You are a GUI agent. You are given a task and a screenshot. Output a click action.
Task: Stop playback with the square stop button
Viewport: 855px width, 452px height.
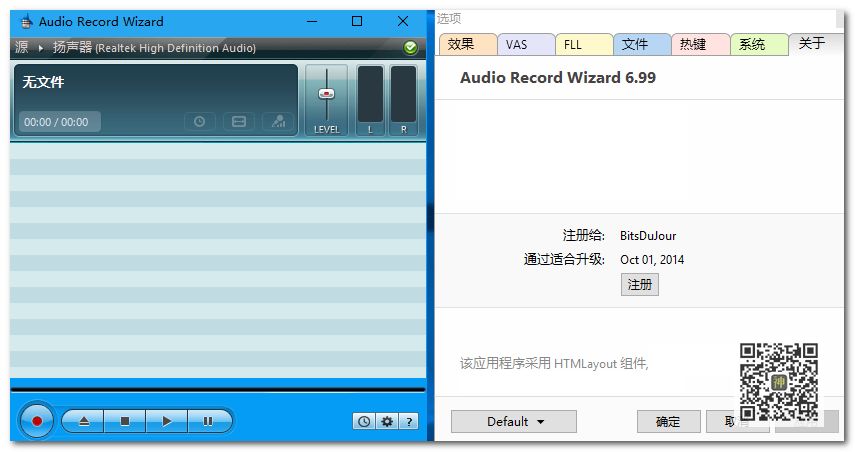125,421
